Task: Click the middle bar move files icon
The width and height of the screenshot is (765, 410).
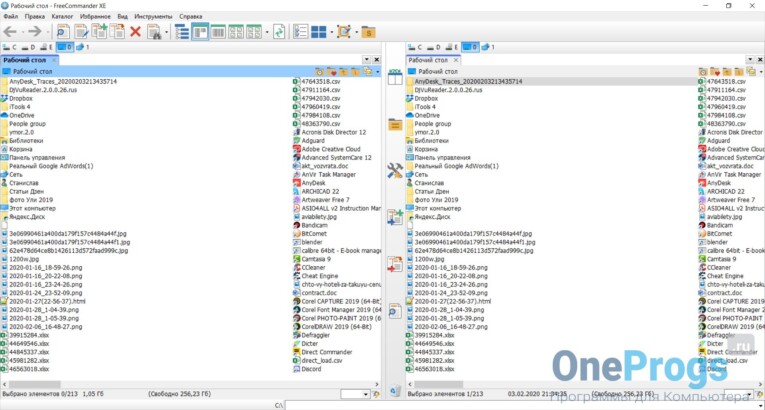Action: pos(395,264)
